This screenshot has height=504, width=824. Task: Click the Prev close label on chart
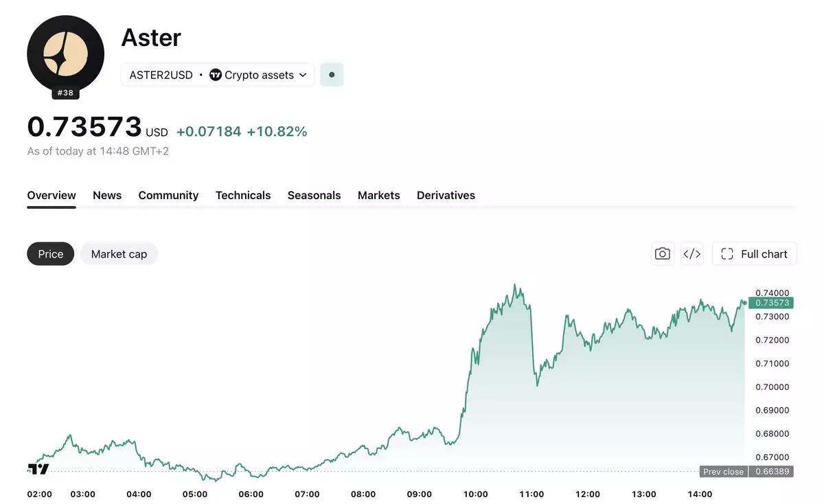(x=724, y=472)
